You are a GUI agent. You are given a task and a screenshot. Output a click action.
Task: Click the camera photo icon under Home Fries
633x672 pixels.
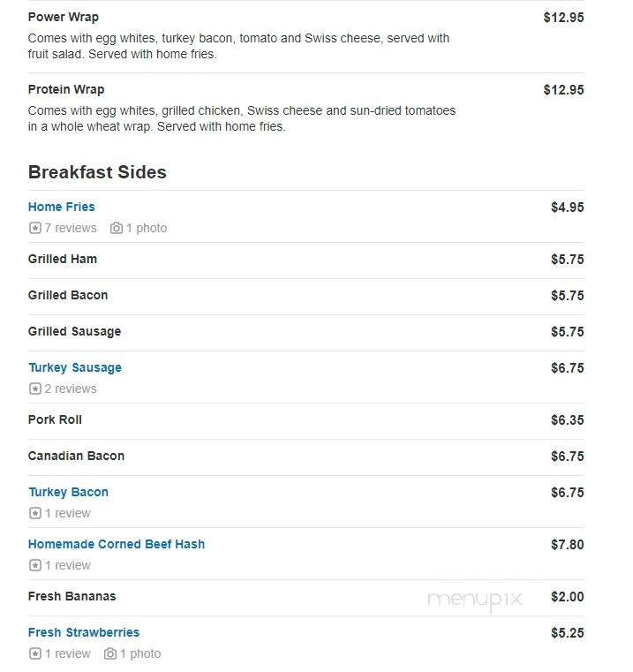117,228
